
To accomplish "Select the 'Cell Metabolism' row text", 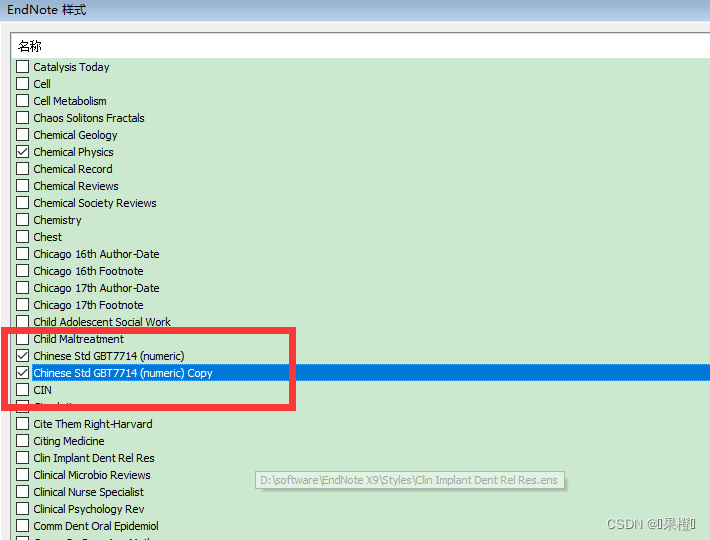I will pos(70,101).
